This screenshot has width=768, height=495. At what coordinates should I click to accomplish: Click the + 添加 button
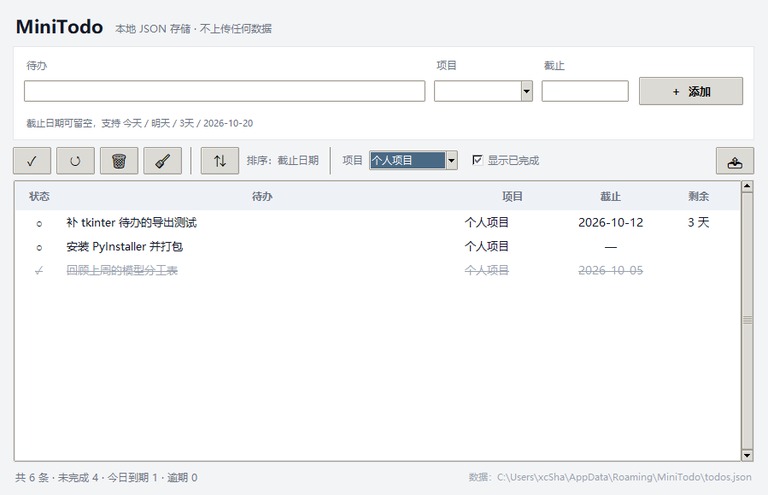click(691, 91)
